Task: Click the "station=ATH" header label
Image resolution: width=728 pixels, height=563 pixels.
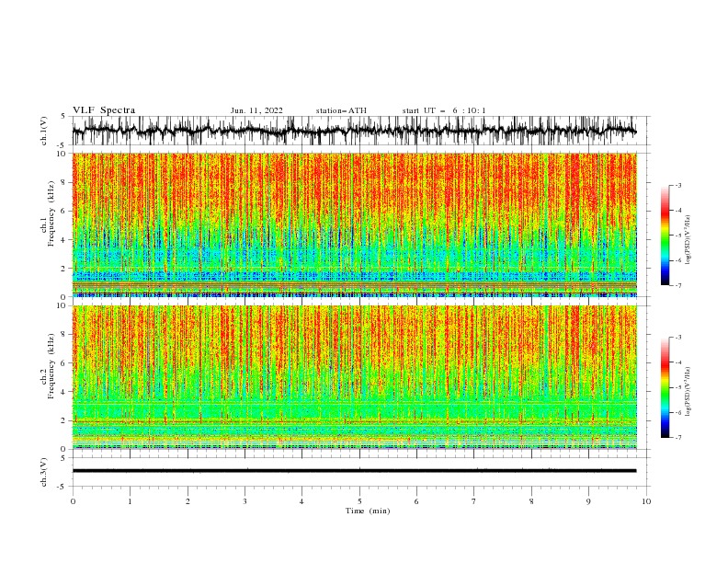Action: [341, 110]
